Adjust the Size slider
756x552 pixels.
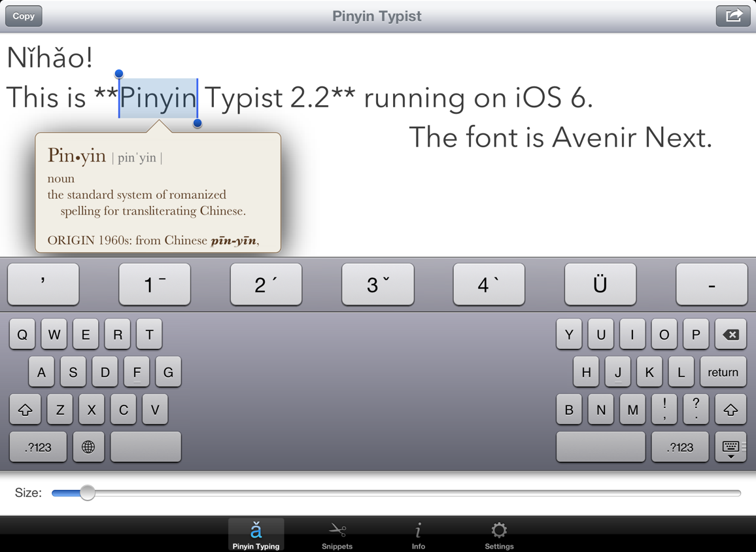click(x=88, y=492)
